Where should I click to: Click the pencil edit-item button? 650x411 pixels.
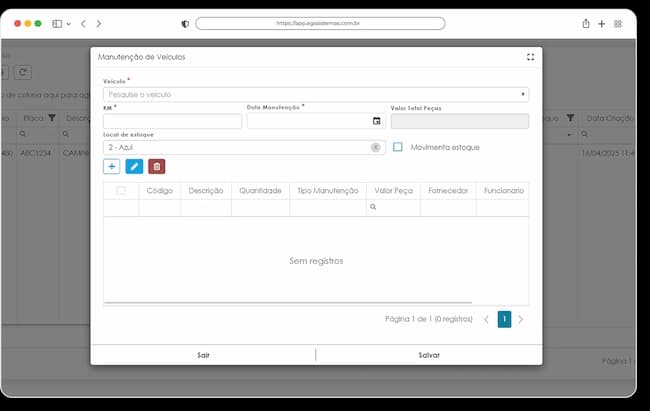click(x=134, y=166)
